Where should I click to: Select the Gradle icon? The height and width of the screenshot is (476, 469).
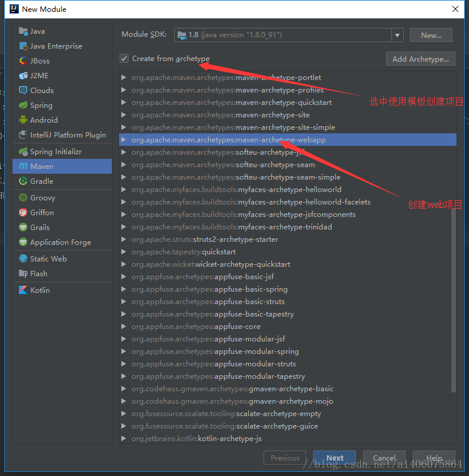coord(23,181)
